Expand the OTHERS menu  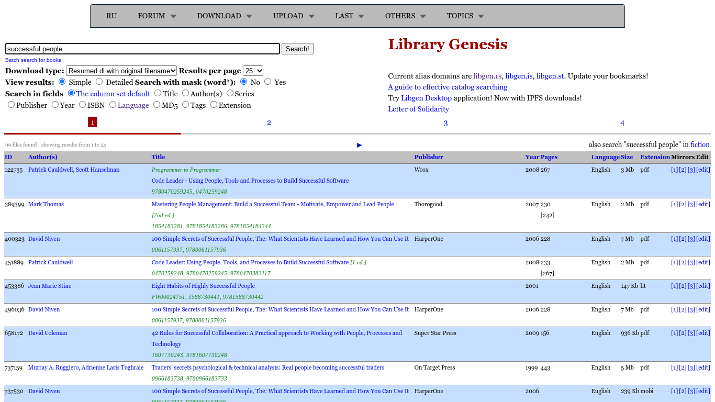tap(405, 16)
